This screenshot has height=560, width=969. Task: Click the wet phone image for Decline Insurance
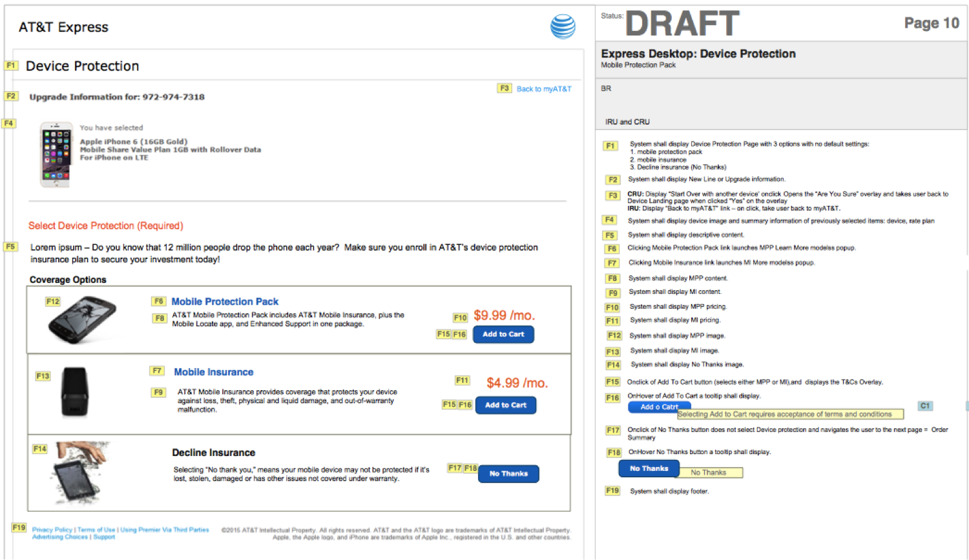tap(80, 473)
